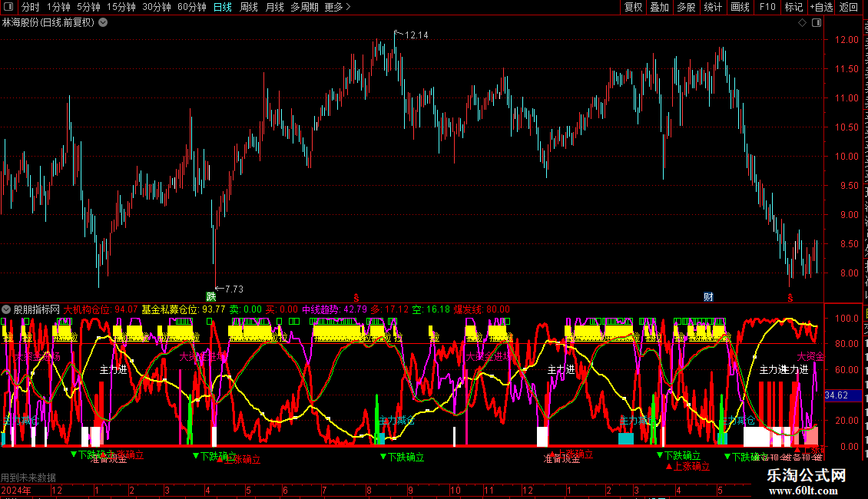
Task: Click the 财 financial marker icon
Action: [x=708, y=297]
